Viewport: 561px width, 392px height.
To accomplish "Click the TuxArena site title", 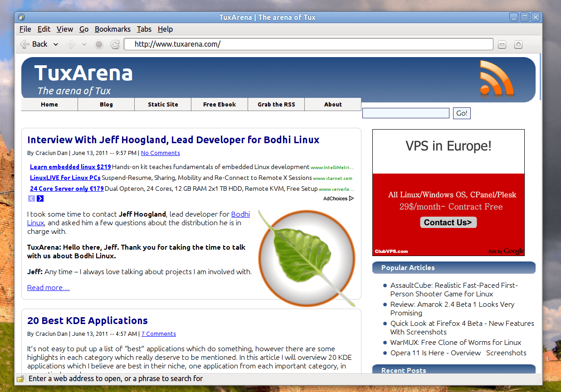I will click(x=83, y=73).
